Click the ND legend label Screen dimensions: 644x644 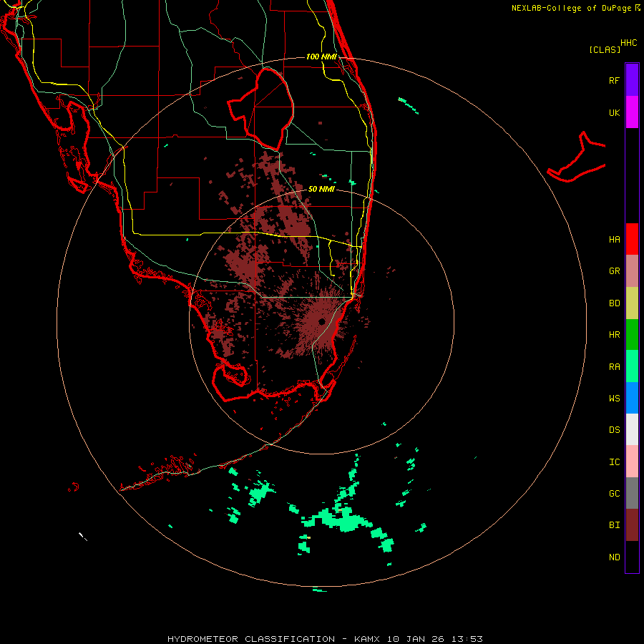[614, 557]
